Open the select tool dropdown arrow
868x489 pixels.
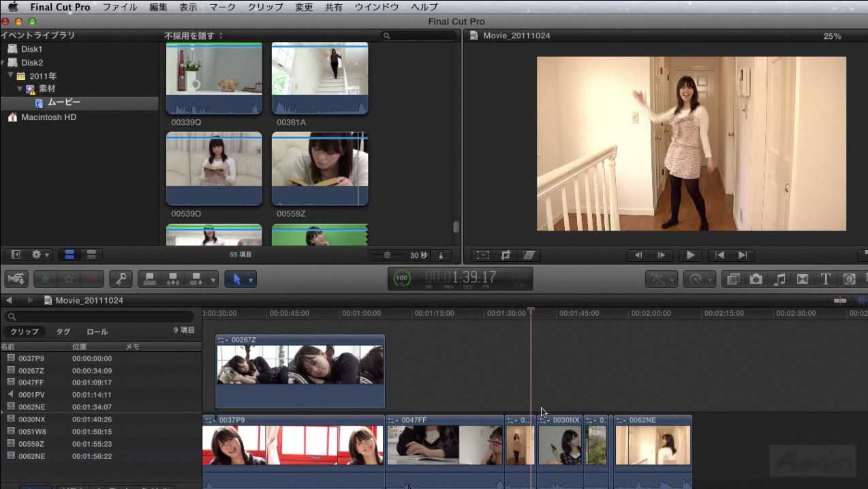(x=251, y=280)
